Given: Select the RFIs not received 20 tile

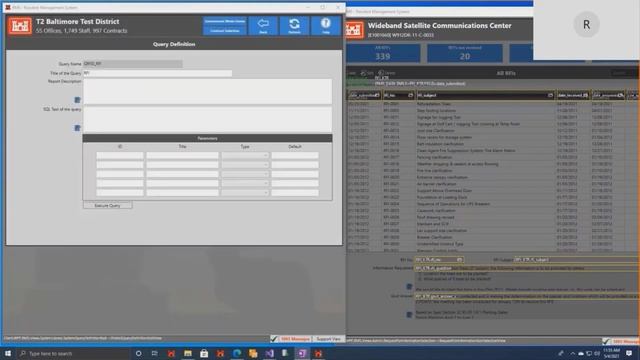Looking at the screenshot, I should tap(464, 53).
